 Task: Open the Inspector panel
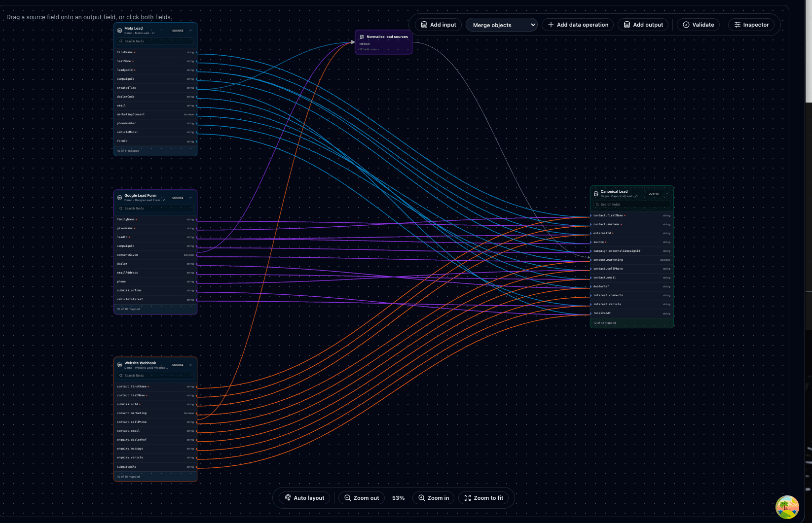751,25
